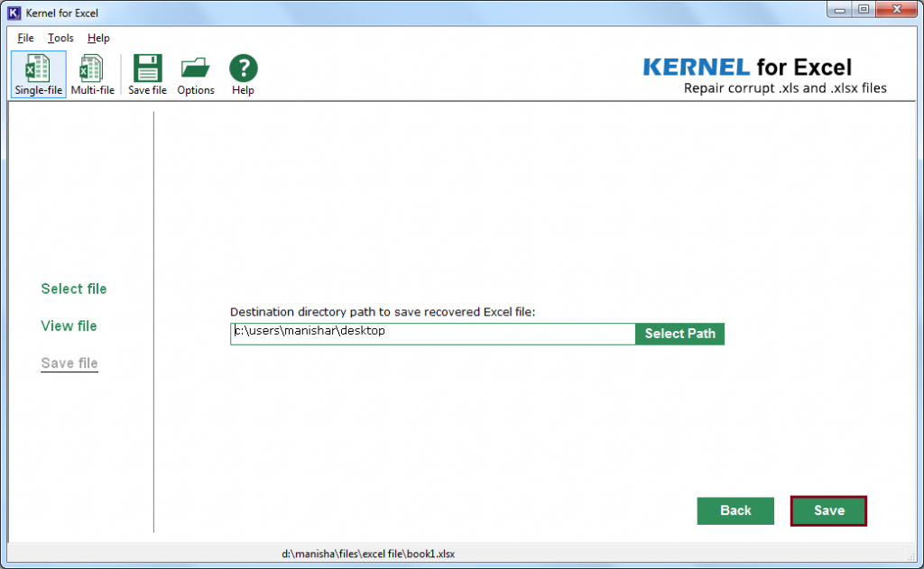
Task: Click the Repair corrupt files tagline text
Action: click(x=782, y=87)
